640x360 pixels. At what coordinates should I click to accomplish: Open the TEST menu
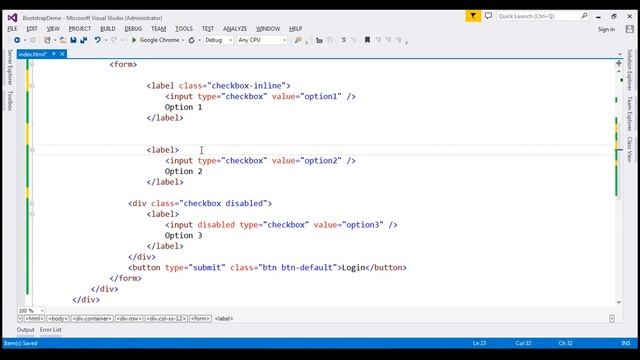pyautogui.click(x=208, y=29)
